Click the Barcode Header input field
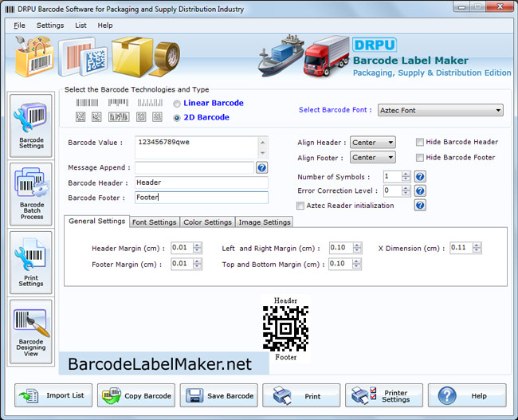Screen dimensions: 518x420 pos(202,183)
